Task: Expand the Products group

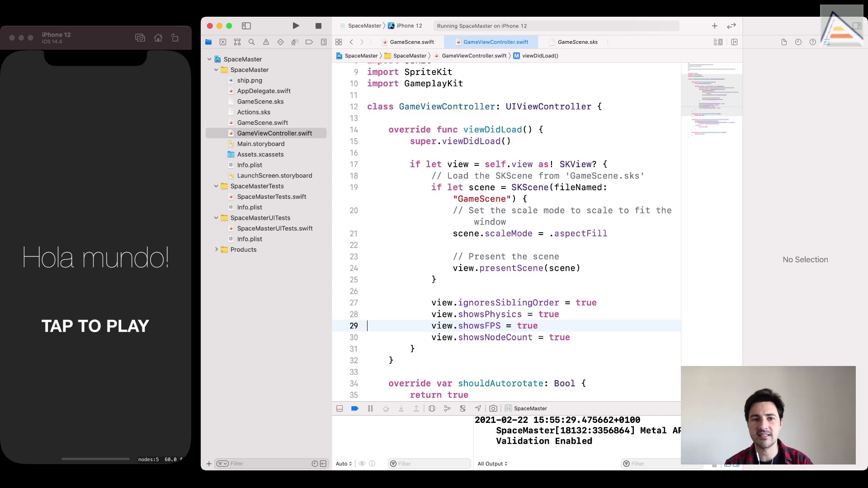Action: 216,249
